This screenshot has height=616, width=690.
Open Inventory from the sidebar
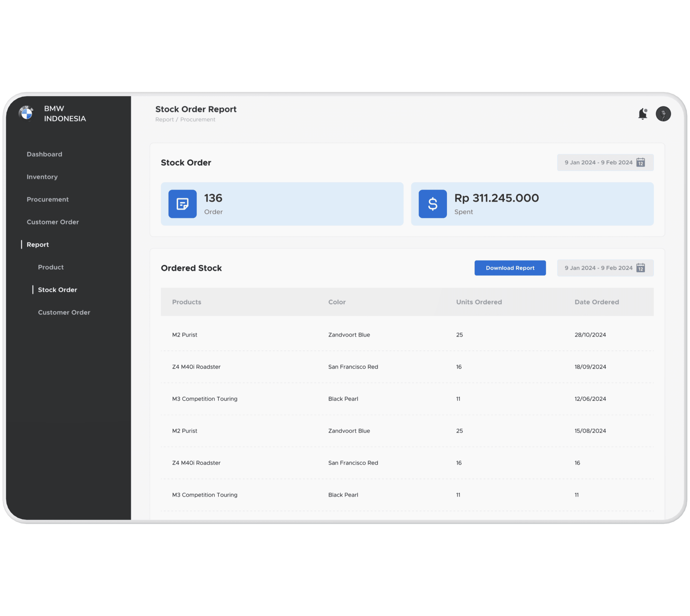tap(42, 177)
